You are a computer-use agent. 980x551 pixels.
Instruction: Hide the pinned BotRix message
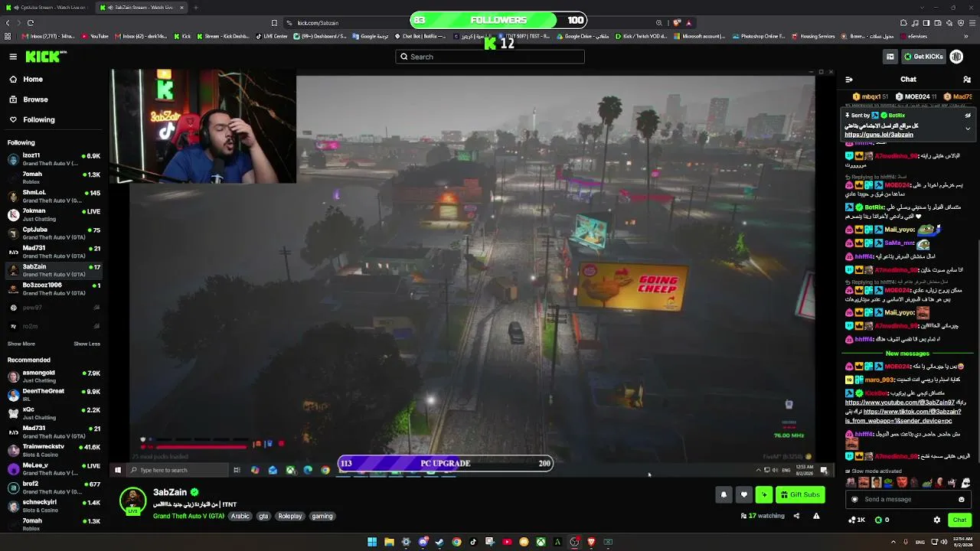click(968, 116)
